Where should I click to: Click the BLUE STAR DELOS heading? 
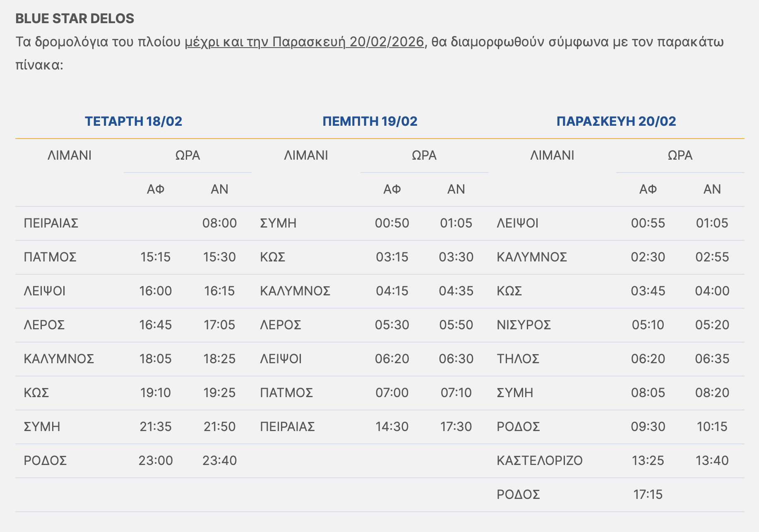point(75,19)
